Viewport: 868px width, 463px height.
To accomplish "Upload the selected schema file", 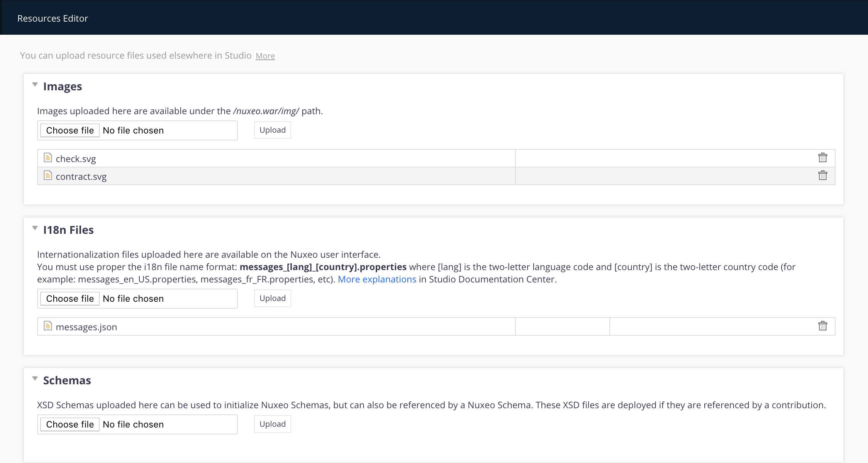I will click(x=273, y=424).
